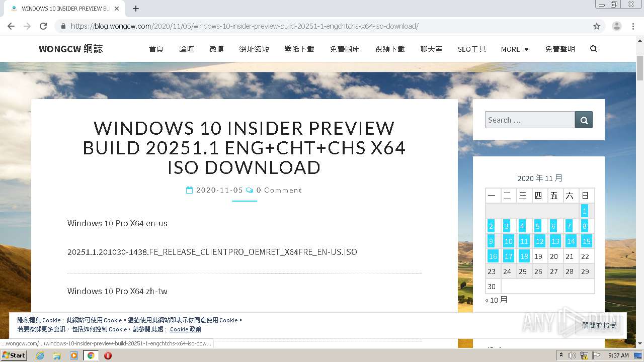Open the media player taskbar icon
This screenshot has width=644, height=362.
[x=74, y=355]
